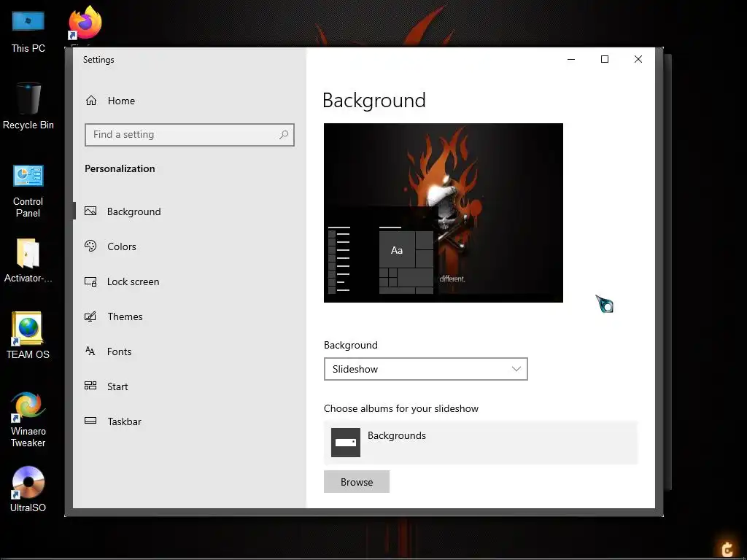This screenshot has height=560, width=747.
Task: Click the Start tiles icon
Action: point(90,386)
